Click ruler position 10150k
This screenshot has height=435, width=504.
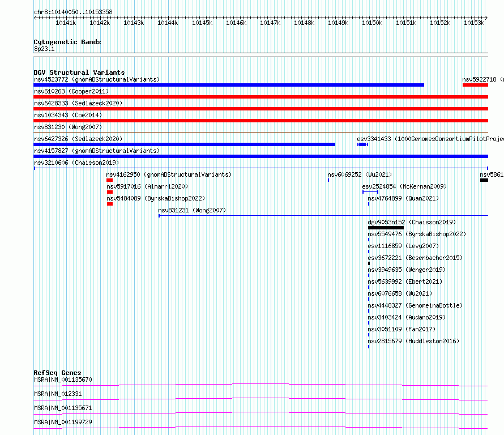click(372, 23)
